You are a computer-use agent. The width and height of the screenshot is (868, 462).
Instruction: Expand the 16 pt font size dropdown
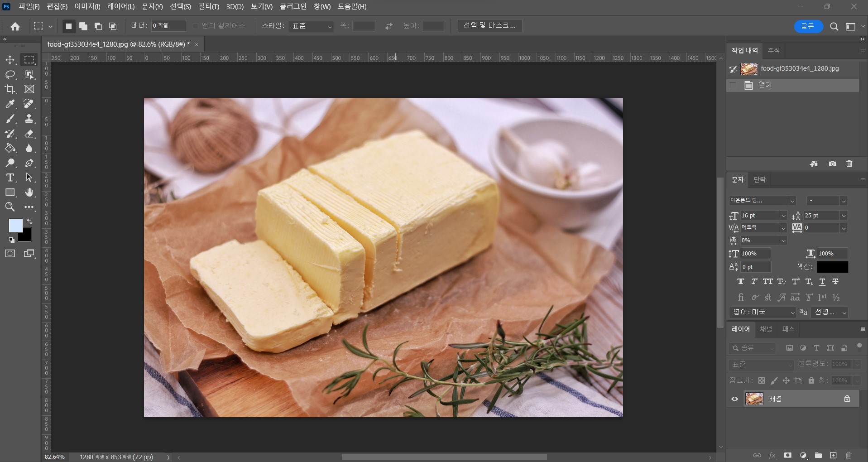click(783, 216)
